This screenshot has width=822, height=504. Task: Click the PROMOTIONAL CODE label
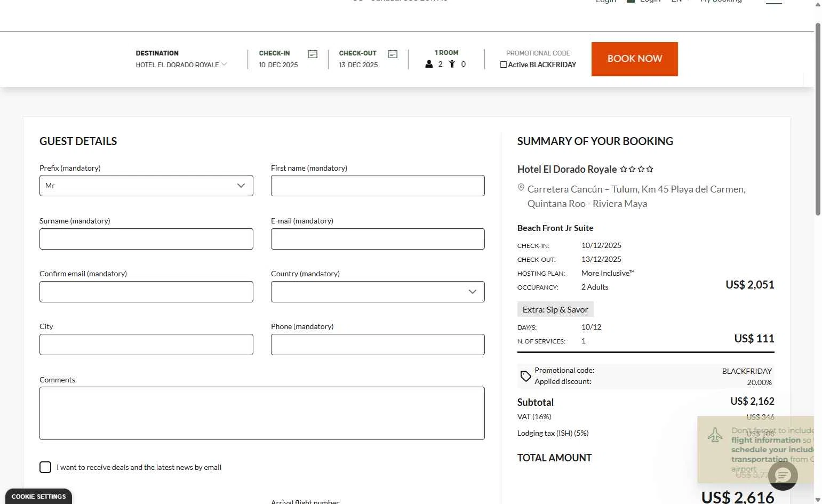[x=538, y=53]
